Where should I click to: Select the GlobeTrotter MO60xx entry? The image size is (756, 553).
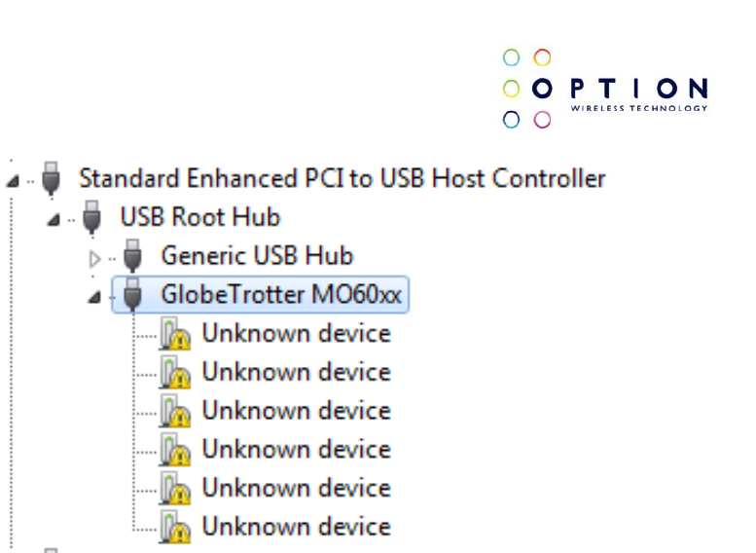tap(281, 294)
